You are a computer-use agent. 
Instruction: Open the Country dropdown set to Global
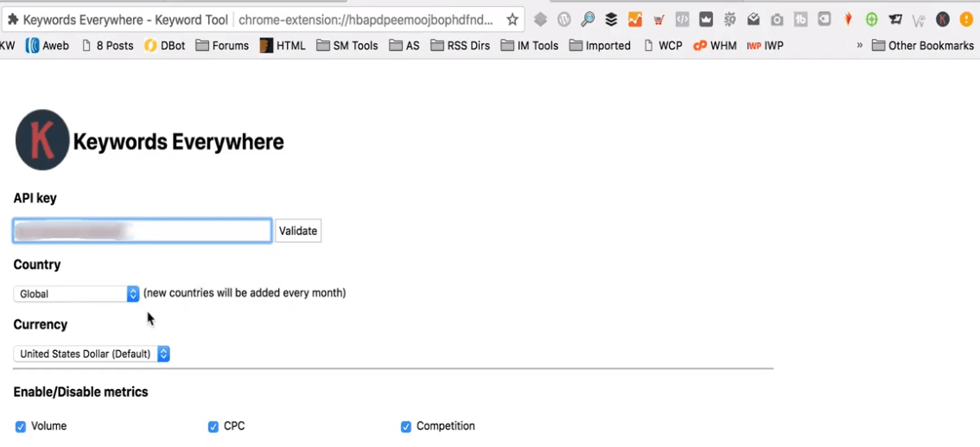click(76, 294)
